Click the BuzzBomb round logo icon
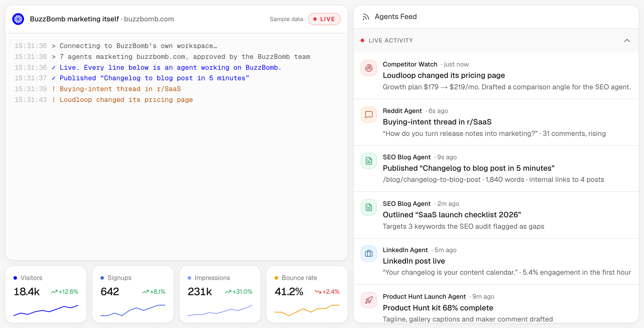644x328 pixels. click(18, 19)
